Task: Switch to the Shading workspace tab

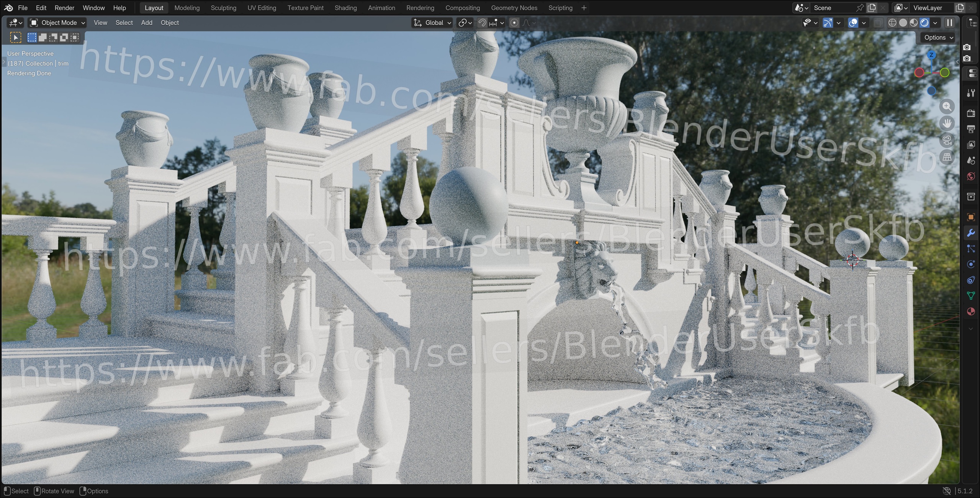Action: click(345, 8)
